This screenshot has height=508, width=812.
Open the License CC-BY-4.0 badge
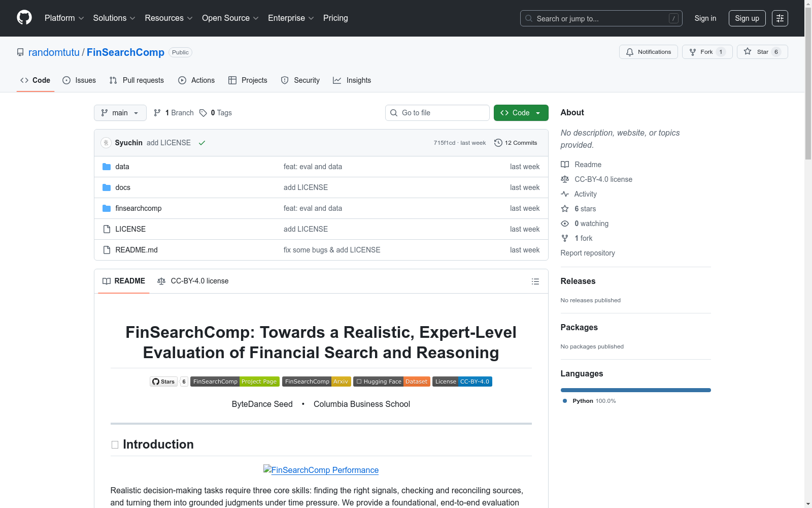[462, 382]
